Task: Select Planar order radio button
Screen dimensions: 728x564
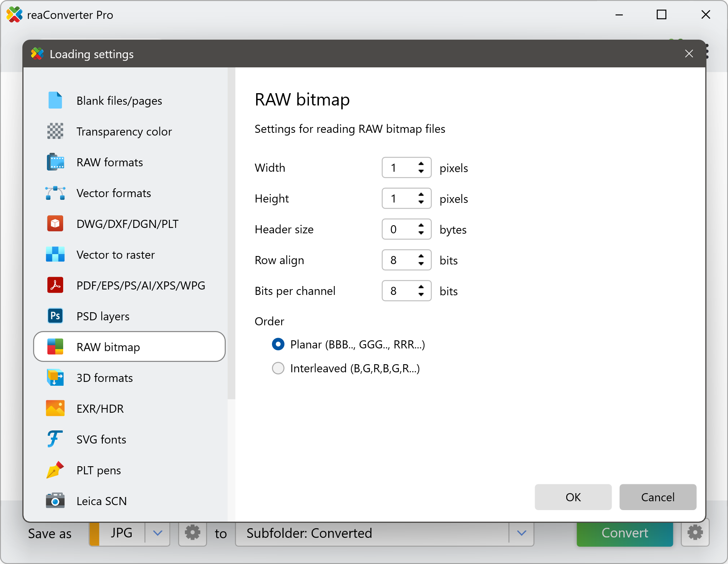Action: pos(278,344)
